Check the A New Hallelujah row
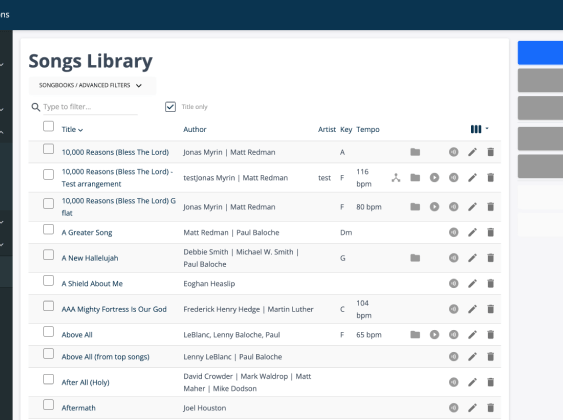The width and height of the screenshot is (563, 420). pyautogui.click(x=48, y=255)
